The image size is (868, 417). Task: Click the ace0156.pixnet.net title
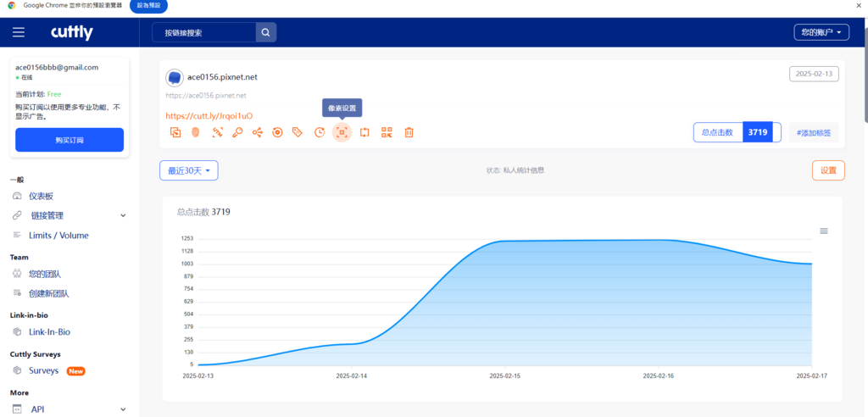223,77
